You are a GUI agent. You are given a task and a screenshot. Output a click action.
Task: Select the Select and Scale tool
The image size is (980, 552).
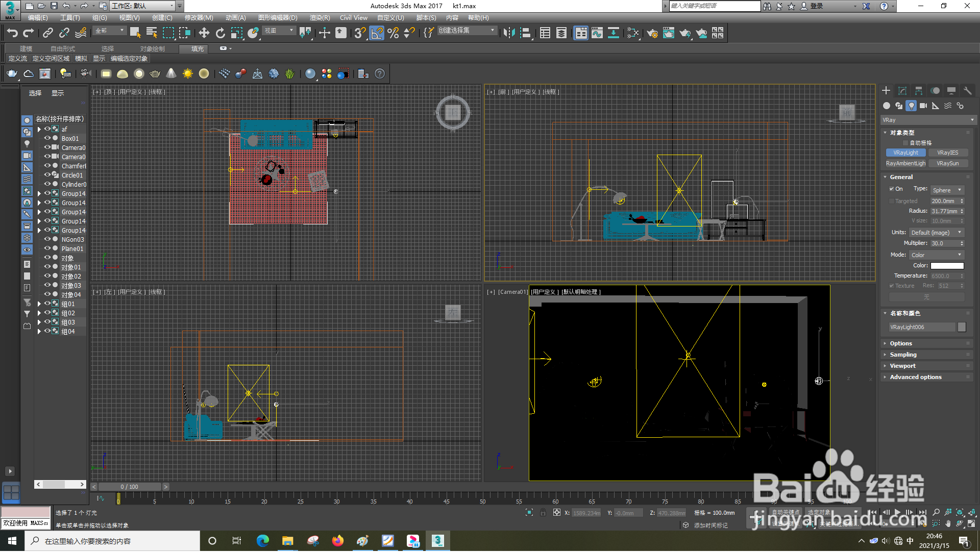236,33
